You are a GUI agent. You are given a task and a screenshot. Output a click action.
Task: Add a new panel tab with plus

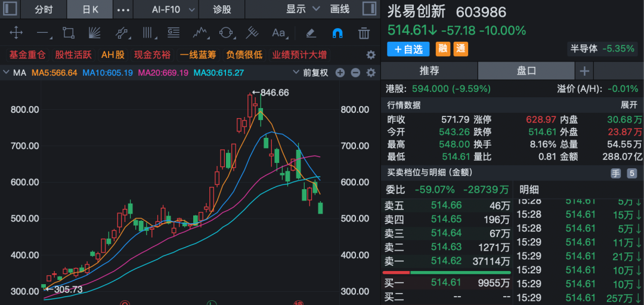[x=584, y=71]
